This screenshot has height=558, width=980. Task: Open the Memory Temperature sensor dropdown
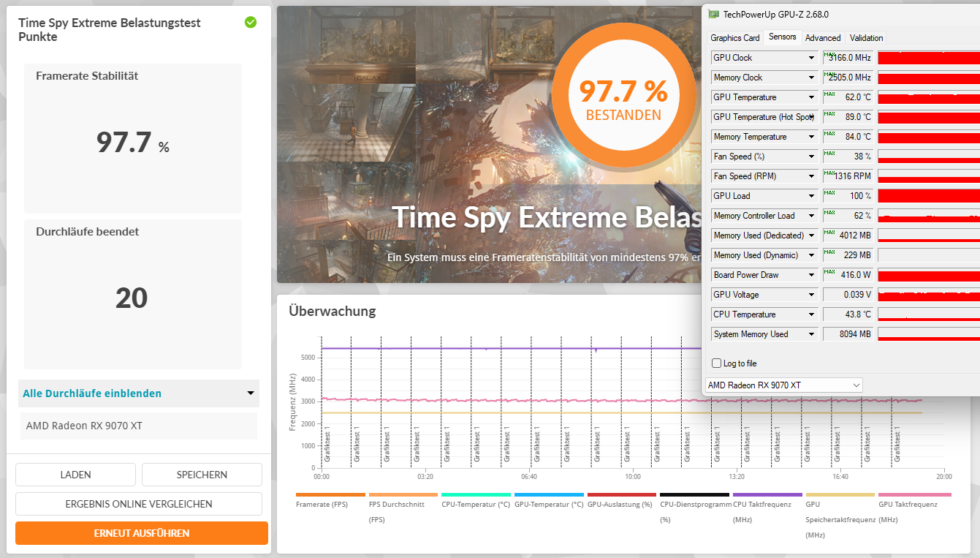[810, 137]
